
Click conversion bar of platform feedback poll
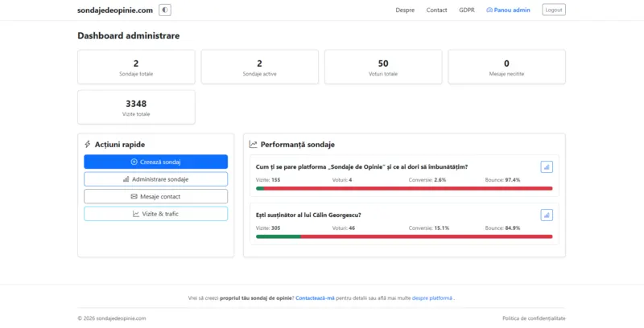[x=404, y=189]
